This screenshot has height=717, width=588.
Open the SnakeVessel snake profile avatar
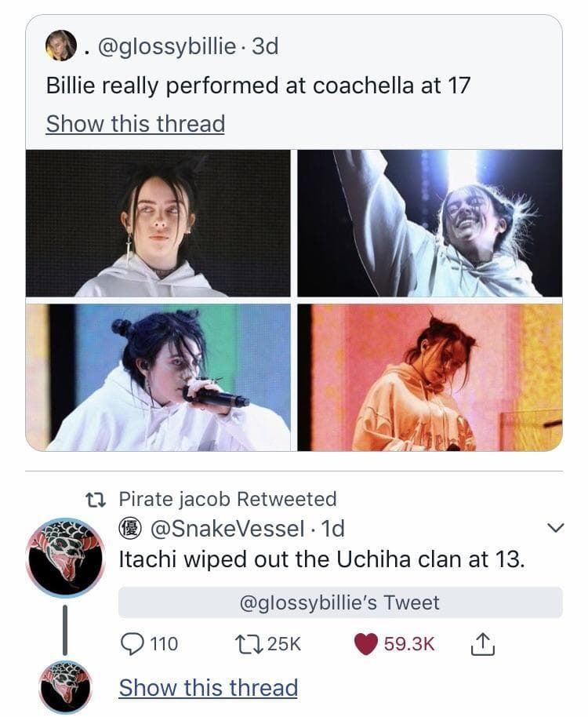65,557
